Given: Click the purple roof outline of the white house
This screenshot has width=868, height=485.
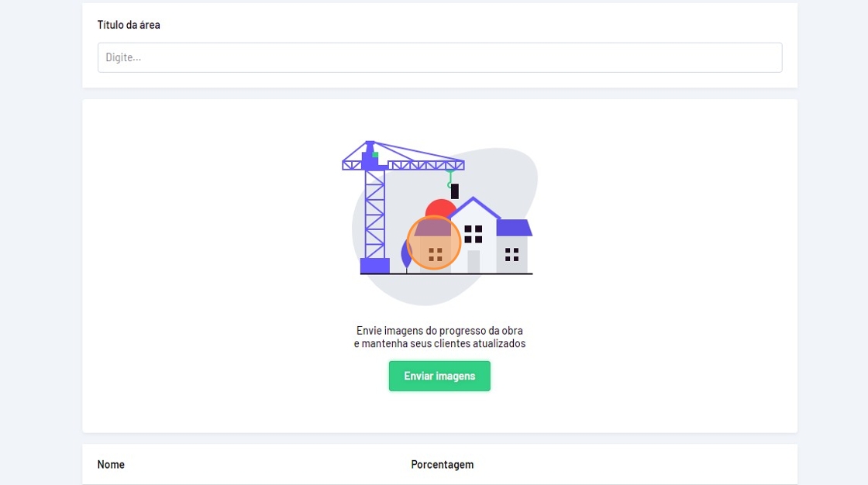Looking at the screenshot, I should click(474, 208).
